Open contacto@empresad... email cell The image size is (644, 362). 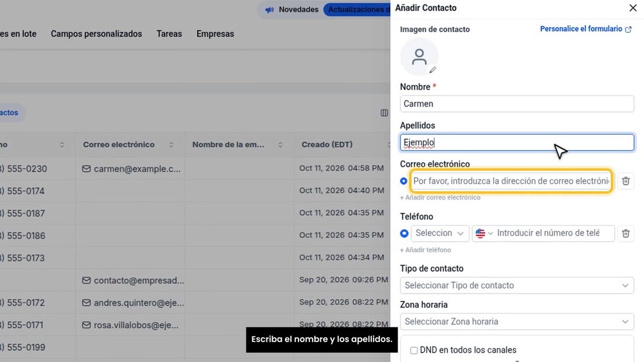click(x=139, y=281)
